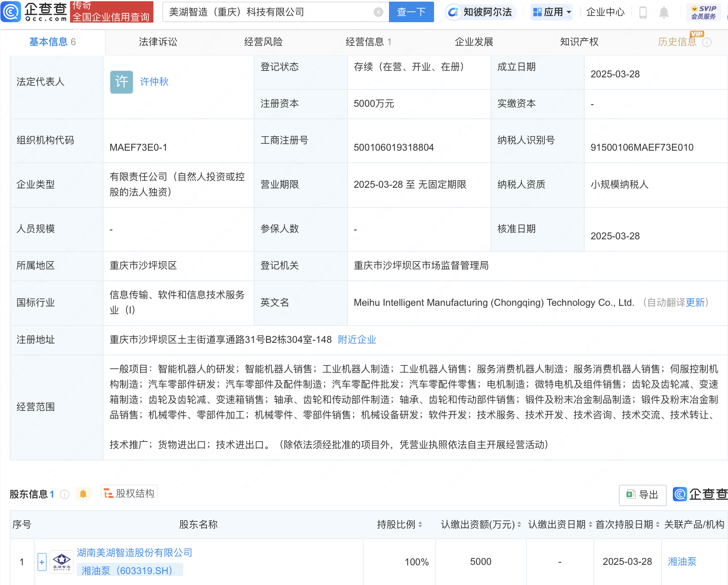Switch to the 经营信息 tab

coord(368,42)
